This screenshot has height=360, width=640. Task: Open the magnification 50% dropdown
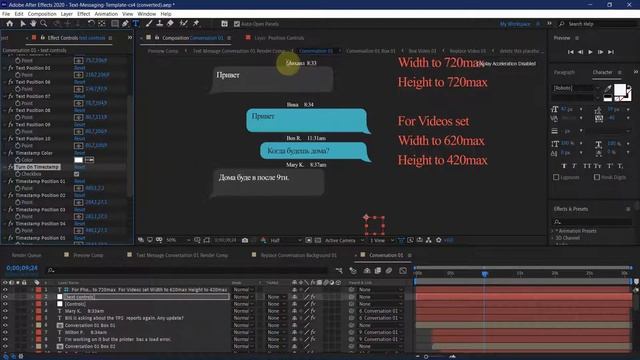point(178,240)
